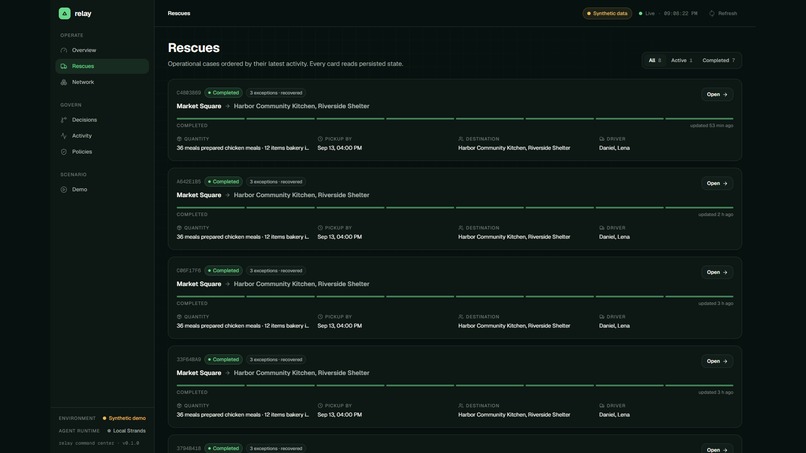Click Driver truck icon on card 33F64BA9
806x453 pixels.
coord(601,406)
